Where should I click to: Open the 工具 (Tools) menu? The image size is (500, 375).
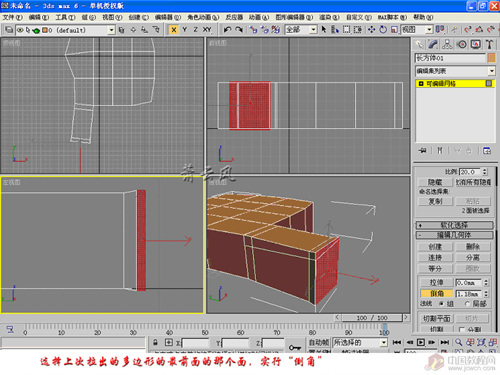[x=65, y=17]
